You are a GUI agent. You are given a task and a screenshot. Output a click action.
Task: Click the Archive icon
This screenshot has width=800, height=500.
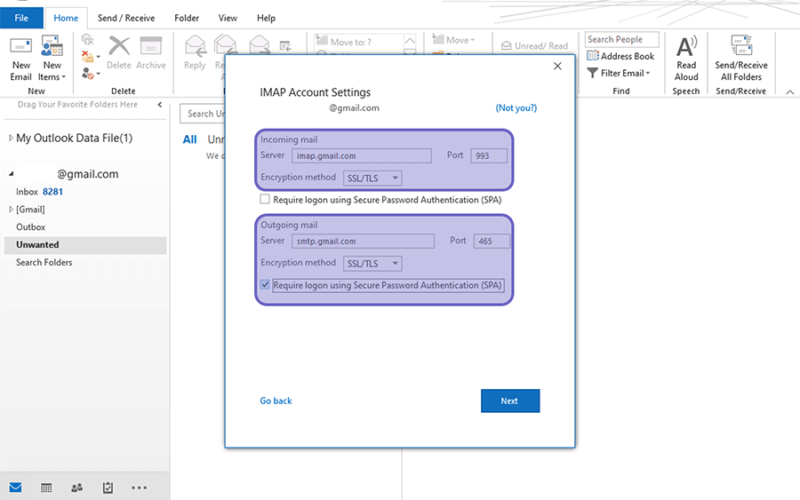pos(151,46)
